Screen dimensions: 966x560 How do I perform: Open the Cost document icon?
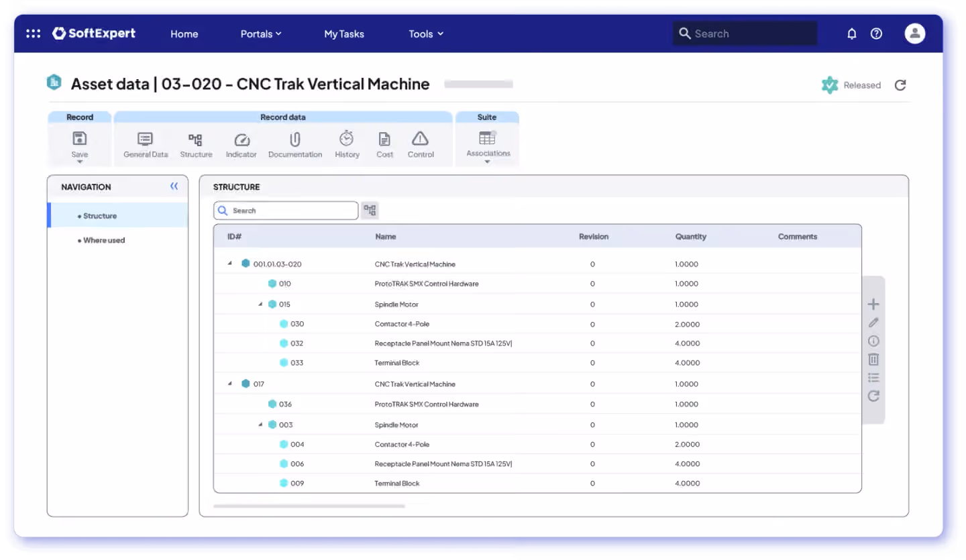(384, 139)
